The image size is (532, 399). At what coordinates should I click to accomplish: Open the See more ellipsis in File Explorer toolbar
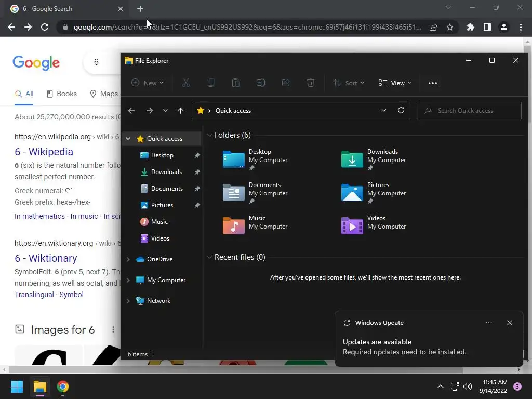tap(433, 83)
